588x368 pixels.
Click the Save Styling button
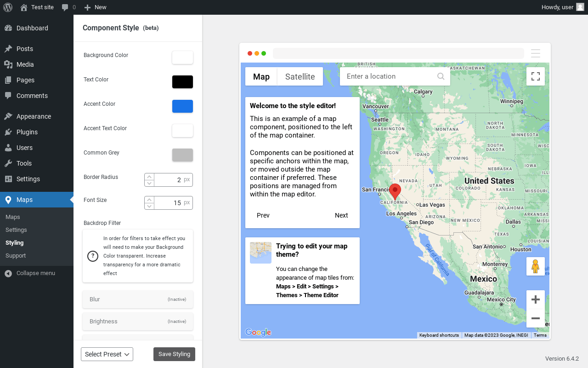174,354
